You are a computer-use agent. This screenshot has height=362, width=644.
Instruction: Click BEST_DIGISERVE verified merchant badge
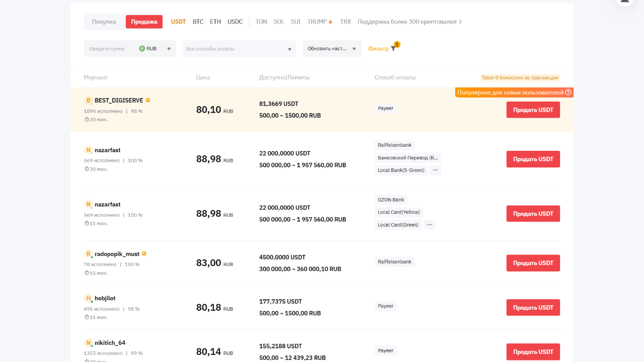point(148,100)
